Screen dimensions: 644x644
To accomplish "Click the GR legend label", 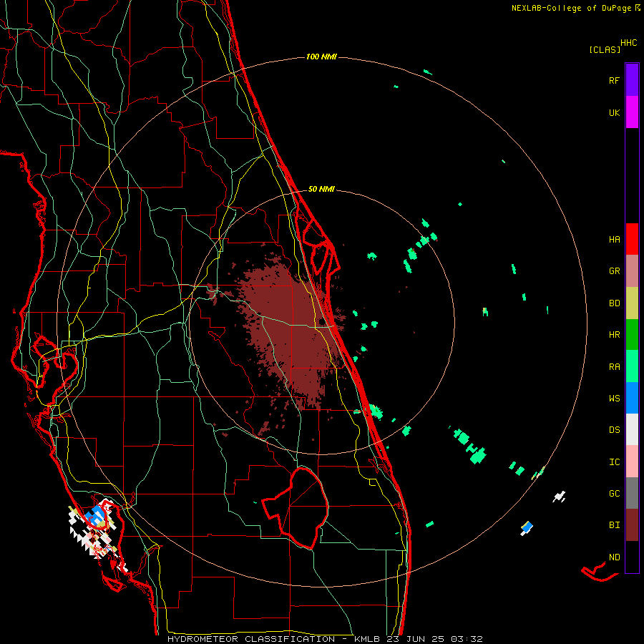I will (614, 271).
